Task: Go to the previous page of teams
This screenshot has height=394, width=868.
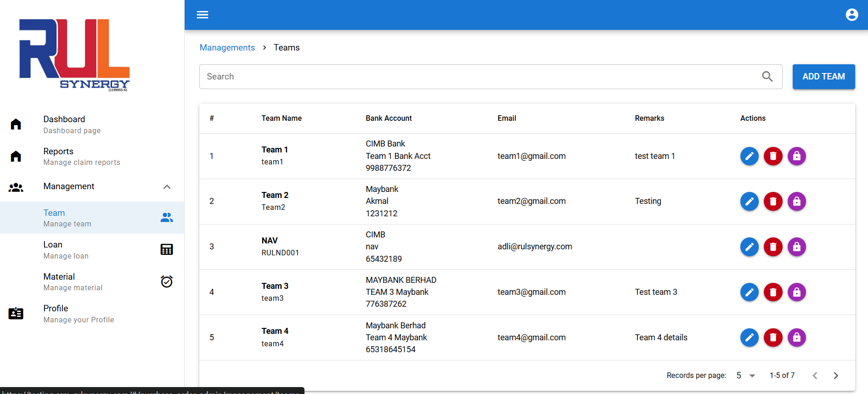Action: [x=815, y=376]
